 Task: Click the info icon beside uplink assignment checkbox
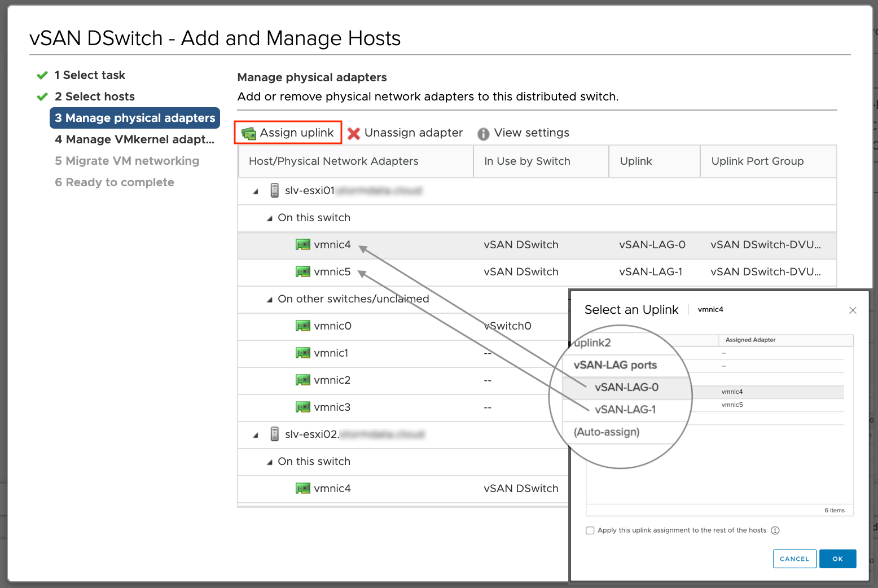[x=775, y=530]
